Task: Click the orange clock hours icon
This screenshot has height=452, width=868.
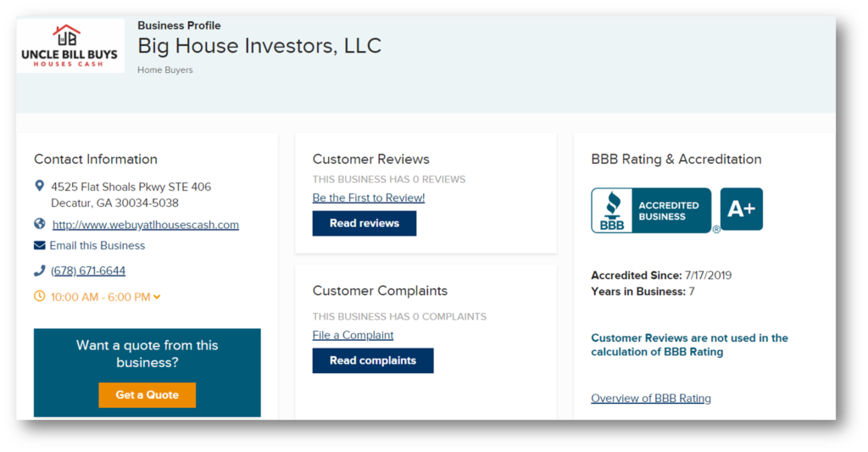Action: pyautogui.click(x=39, y=297)
